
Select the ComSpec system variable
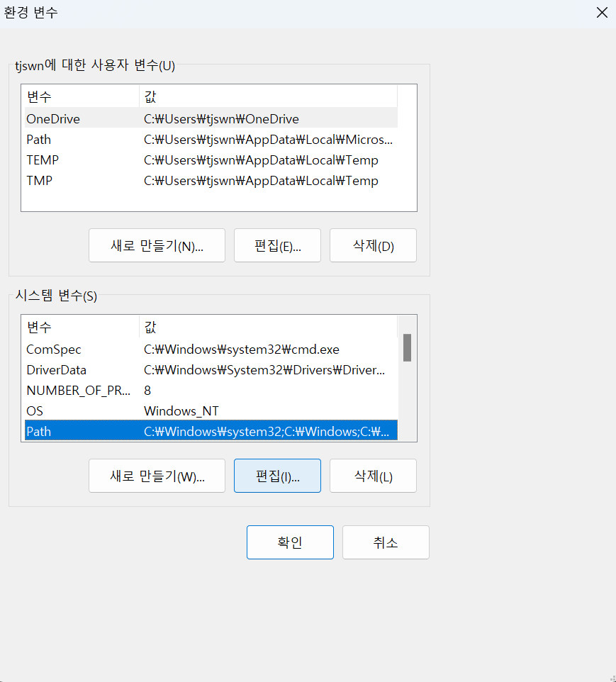pos(211,350)
